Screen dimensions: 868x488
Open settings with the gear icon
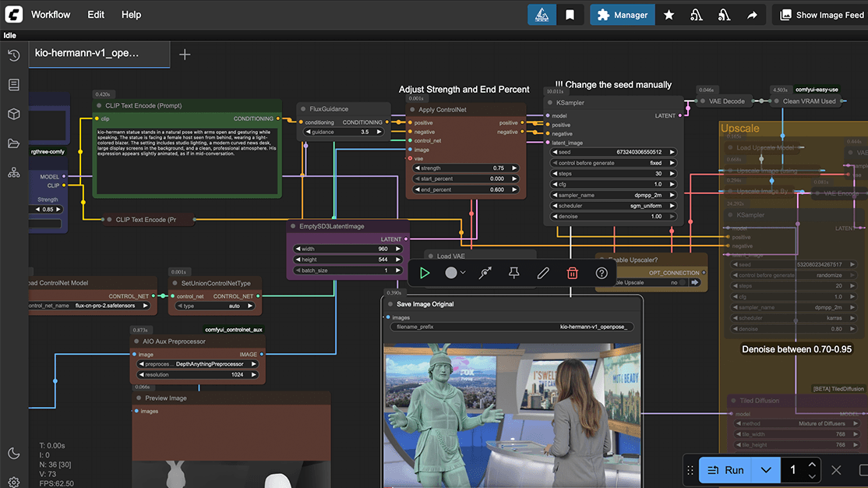click(14, 481)
